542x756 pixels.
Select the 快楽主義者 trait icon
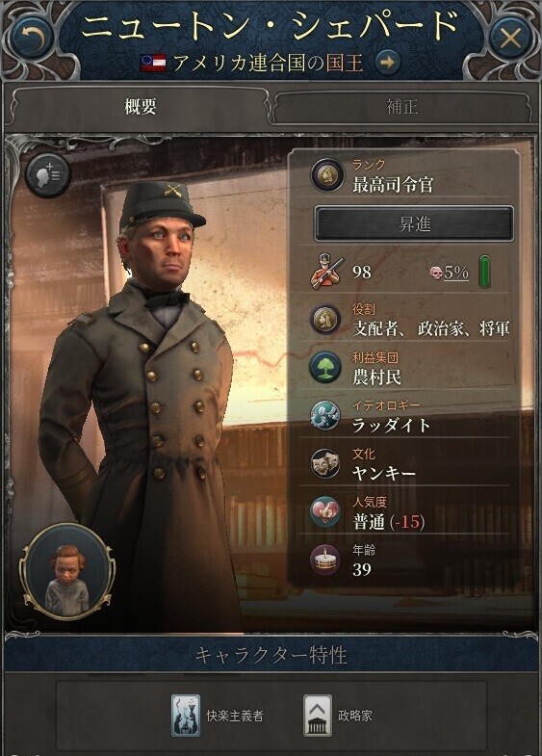tap(186, 716)
